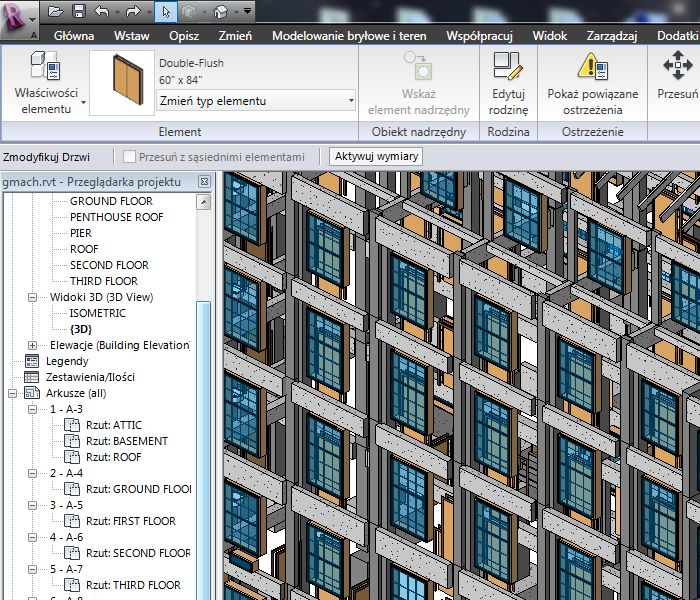
Task: Click the Redo arrow icon
Action: (132, 12)
